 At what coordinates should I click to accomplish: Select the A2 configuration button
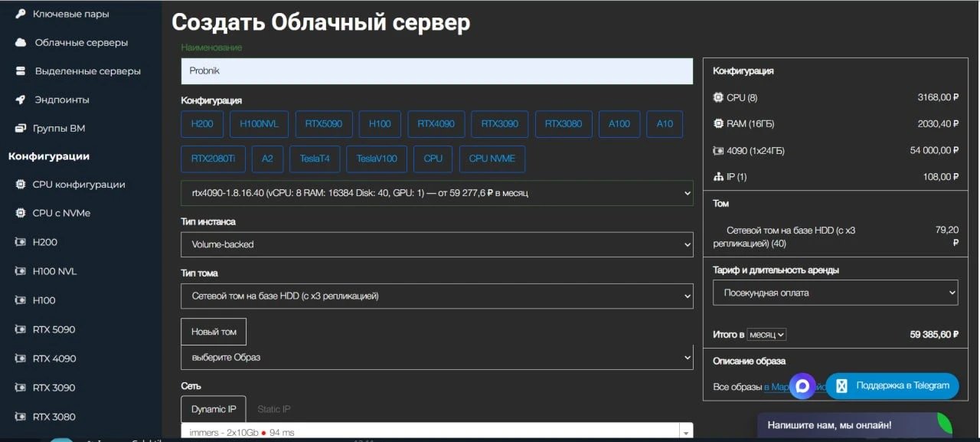coord(267,159)
